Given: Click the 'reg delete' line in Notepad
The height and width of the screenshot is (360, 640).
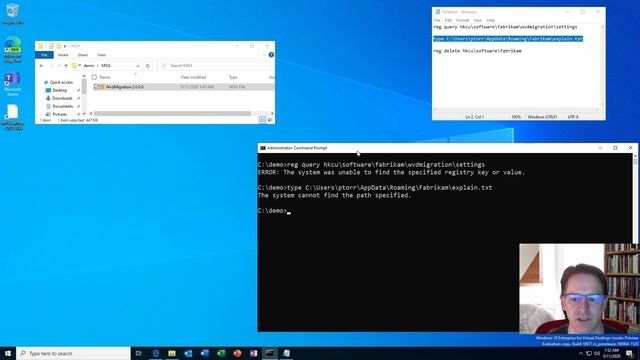Looking at the screenshot, I should tap(477, 51).
